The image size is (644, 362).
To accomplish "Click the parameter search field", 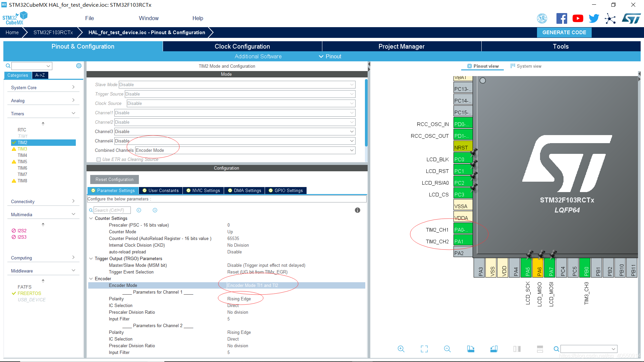I will [111, 210].
